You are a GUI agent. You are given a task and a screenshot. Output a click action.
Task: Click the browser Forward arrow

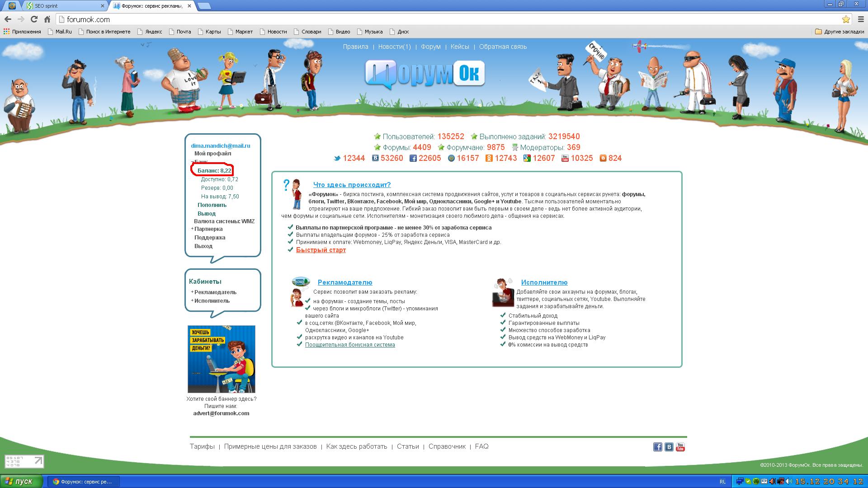[21, 19]
